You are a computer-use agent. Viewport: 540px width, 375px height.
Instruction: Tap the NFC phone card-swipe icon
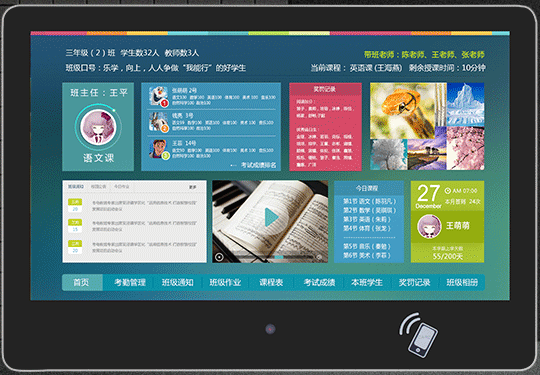(x=418, y=335)
